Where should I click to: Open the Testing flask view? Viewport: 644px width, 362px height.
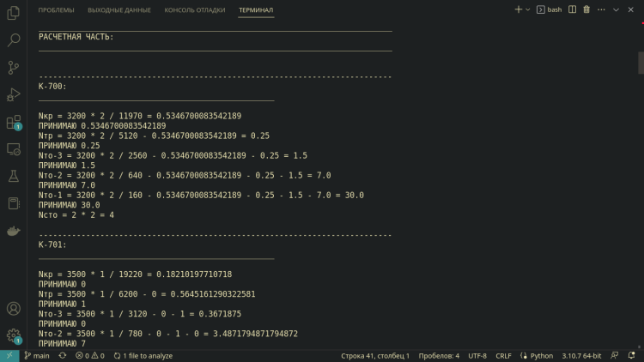pos(13,176)
